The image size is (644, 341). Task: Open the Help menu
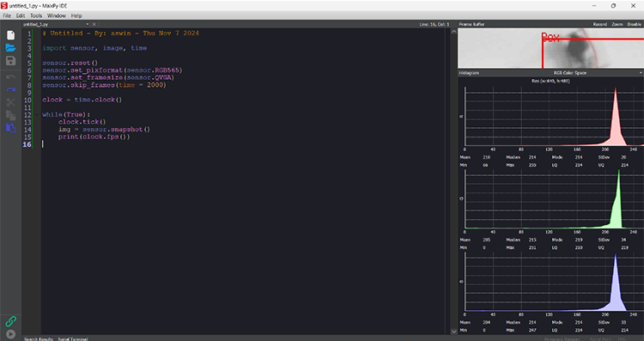(76, 15)
